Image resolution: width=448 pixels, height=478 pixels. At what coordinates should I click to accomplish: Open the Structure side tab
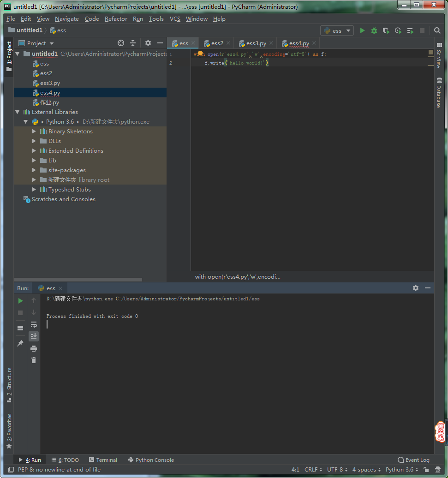(x=9, y=385)
